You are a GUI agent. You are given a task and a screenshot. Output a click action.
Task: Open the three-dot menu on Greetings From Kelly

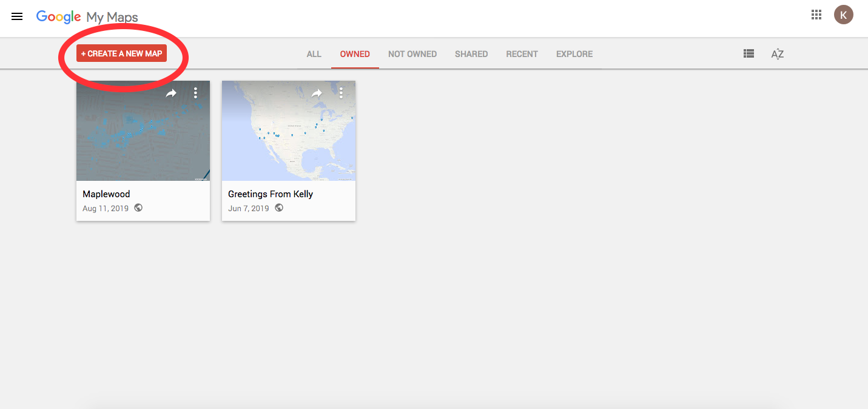click(341, 93)
